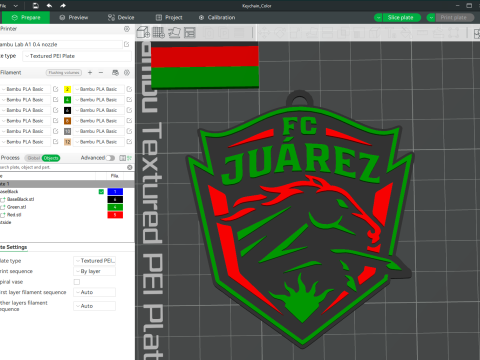Image resolution: width=480 pixels, height=360 pixels.
Task: Open the filament 12 Bambu PLA Basic dropdown
Action: pyautogui.click(x=98, y=142)
